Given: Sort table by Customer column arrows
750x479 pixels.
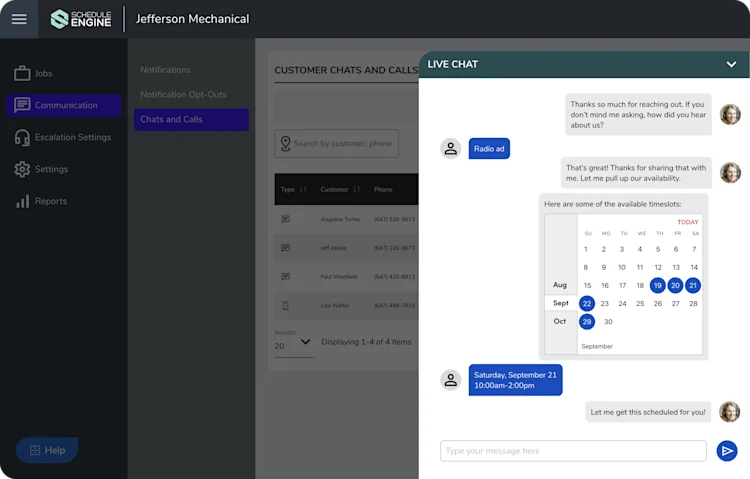Looking at the screenshot, I should [x=356, y=189].
